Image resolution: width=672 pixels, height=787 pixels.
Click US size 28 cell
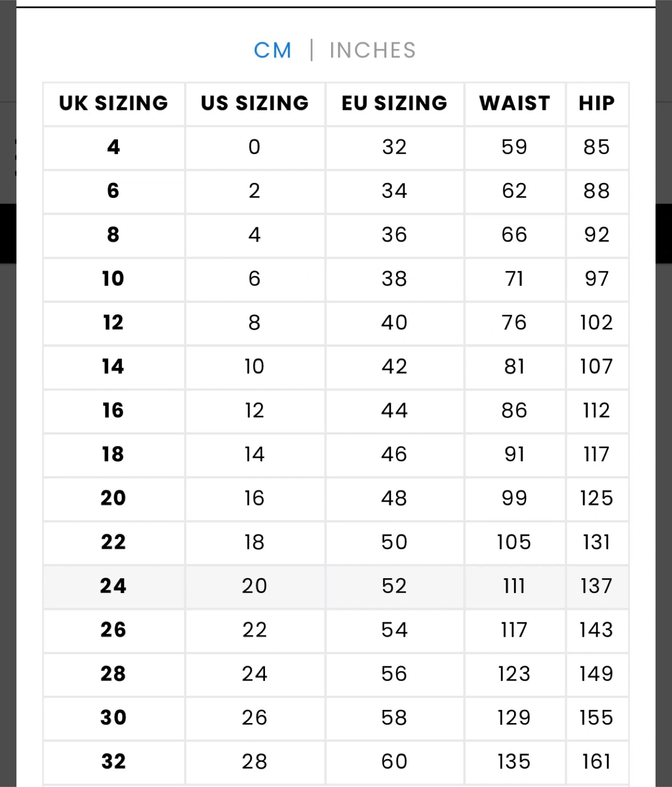255,761
